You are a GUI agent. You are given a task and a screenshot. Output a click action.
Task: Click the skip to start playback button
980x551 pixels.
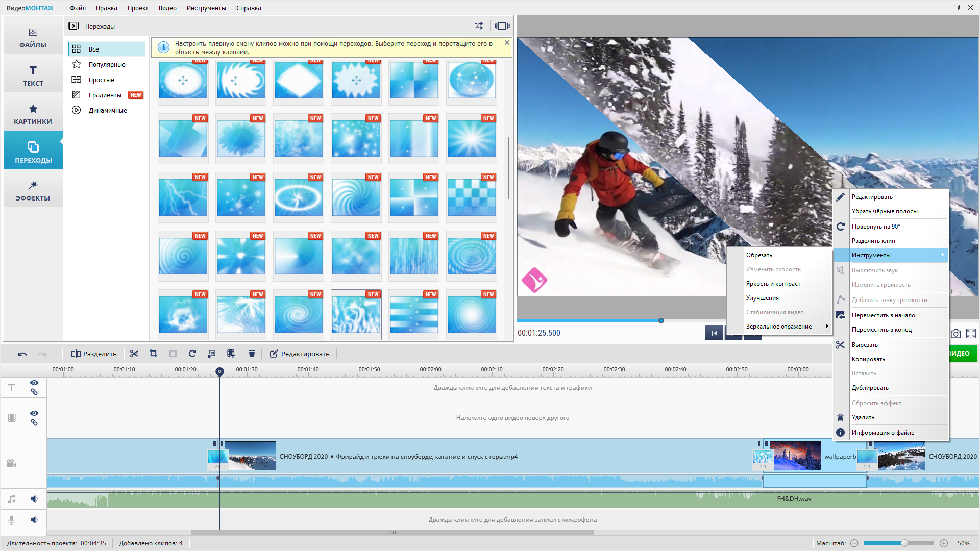(x=714, y=333)
